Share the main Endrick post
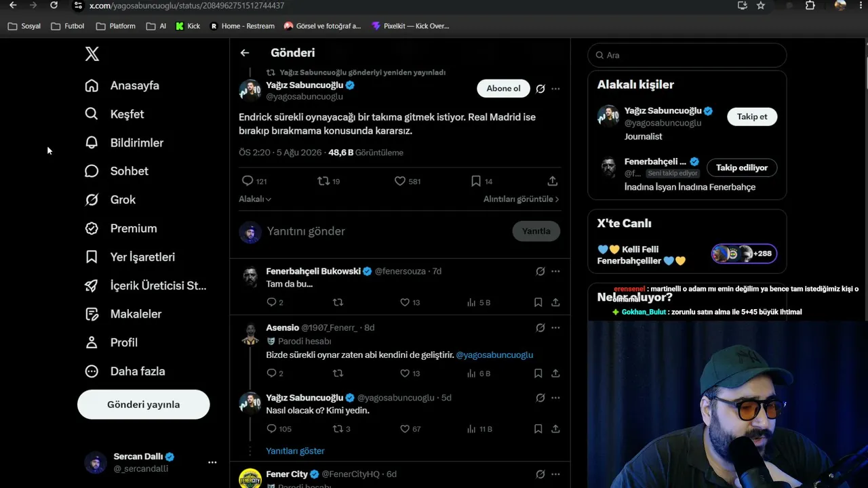868x488 pixels. 553,181
